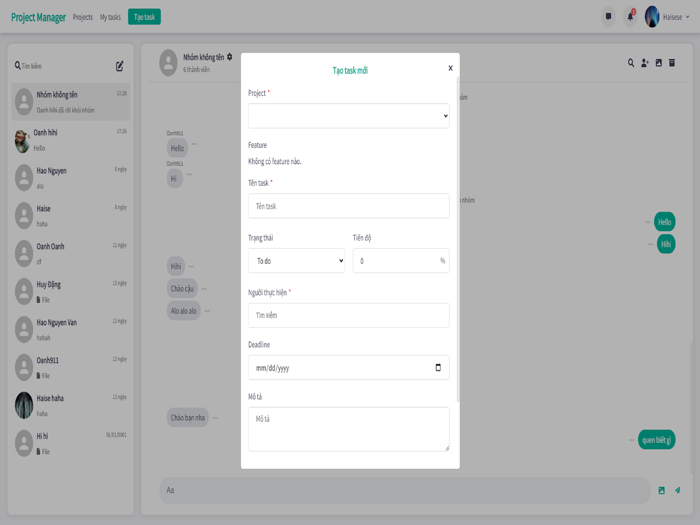Screen dimensions: 700x525
Task: Open the My tasks nav item
Action: click(110, 17)
